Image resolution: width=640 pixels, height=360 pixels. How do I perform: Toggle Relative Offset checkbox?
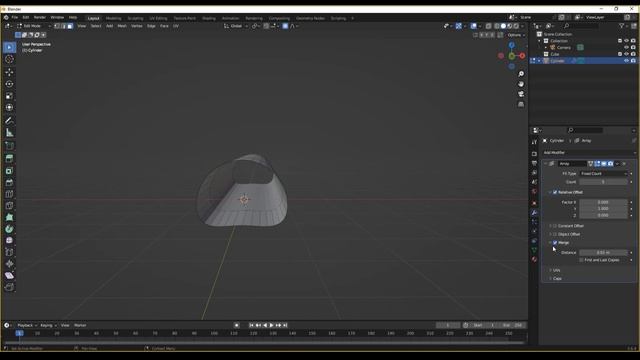[555, 192]
